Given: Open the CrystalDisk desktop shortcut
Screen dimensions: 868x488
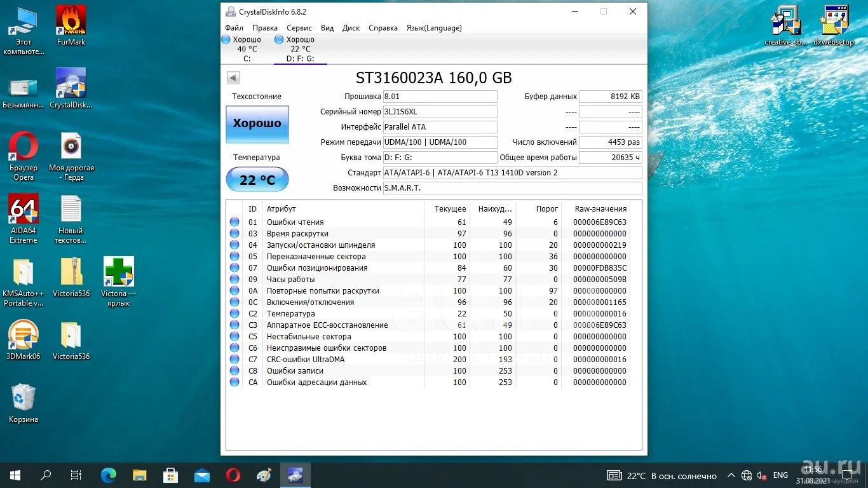Looking at the screenshot, I should pos(71,88).
